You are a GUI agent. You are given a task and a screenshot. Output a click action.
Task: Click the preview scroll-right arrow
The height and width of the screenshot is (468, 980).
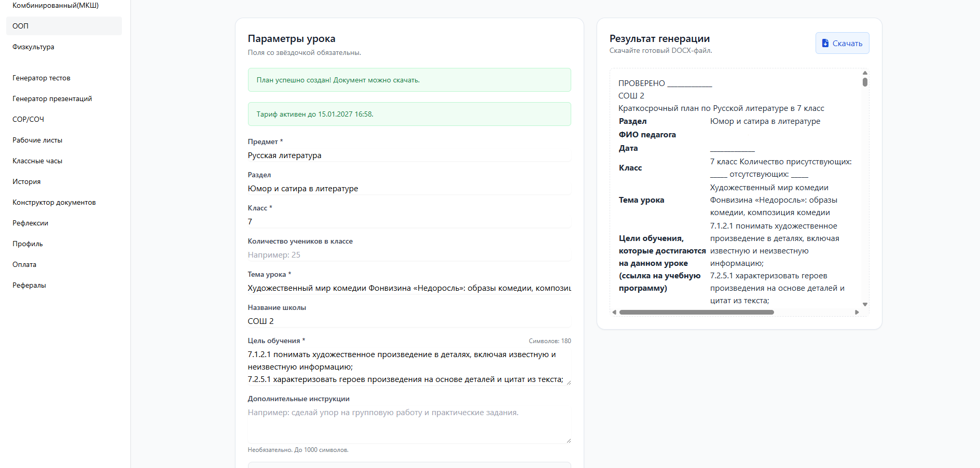[x=857, y=312]
